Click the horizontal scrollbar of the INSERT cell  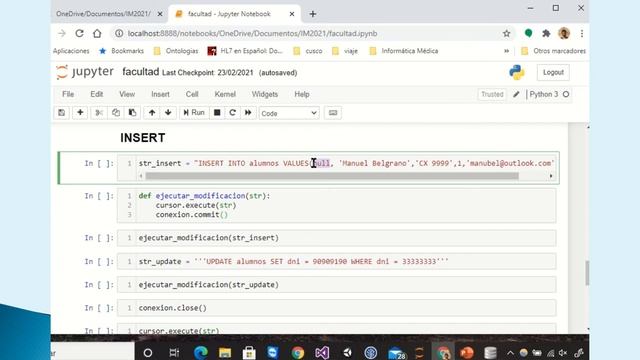[x=332, y=176]
